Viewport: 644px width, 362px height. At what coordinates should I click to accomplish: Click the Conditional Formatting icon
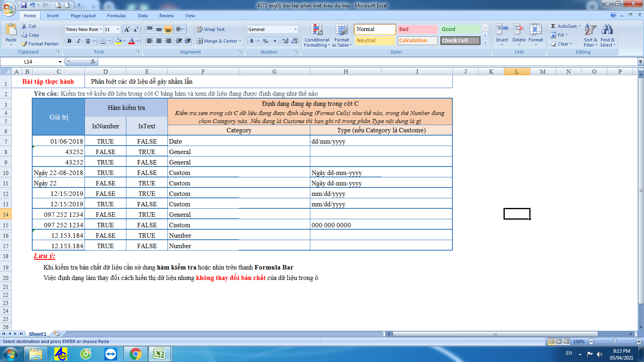coord(317,30)
